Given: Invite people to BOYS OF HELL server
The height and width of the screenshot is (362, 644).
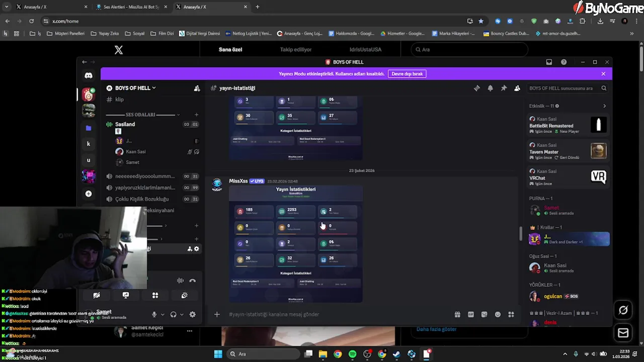Looking at the screenshot, I should tap(197, 88).
